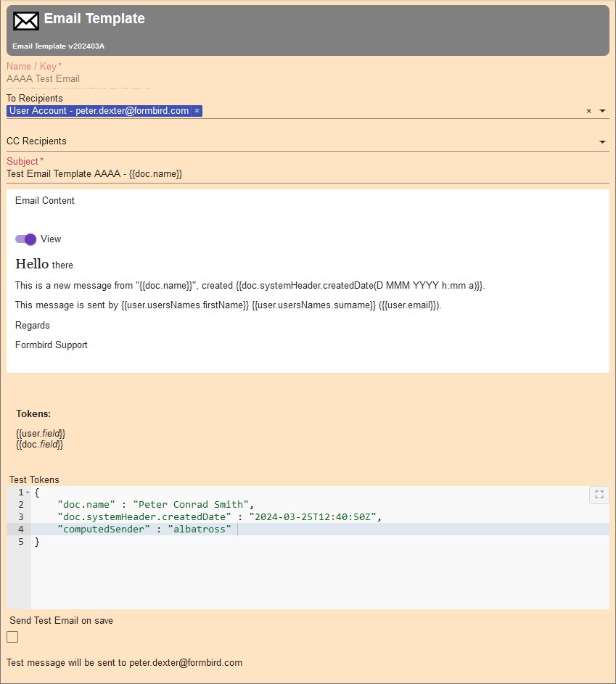Remove the peter.dexter recipient chip
Viewport: 616px width, 684px height.
point(197,110)
